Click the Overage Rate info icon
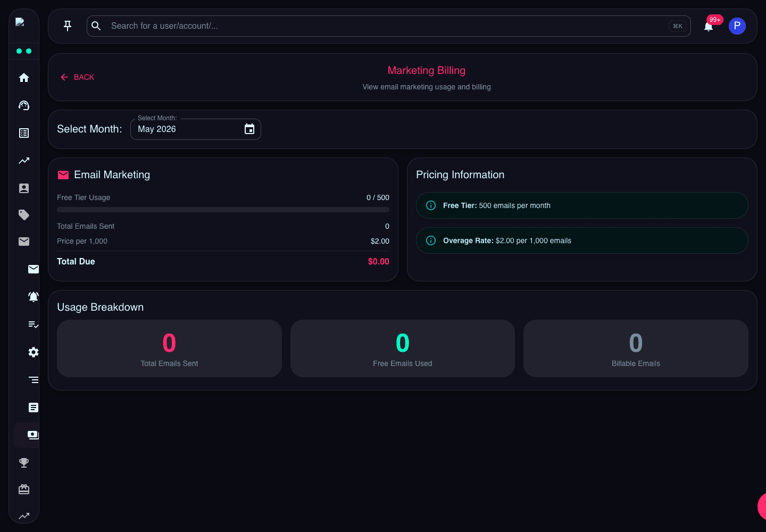766x532 pixels. point(431,240)
